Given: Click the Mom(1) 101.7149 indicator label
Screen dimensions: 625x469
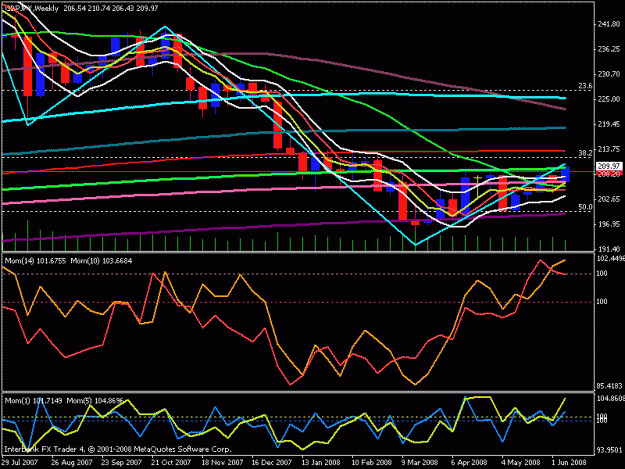Looking at the screenshot, I should coord(33,400).
